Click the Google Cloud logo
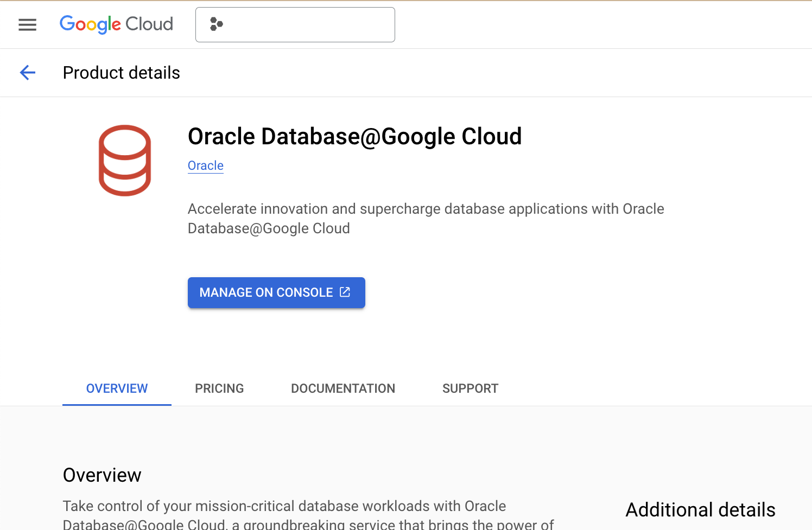The height and width of the screenshot is (530, 812). click(116, 24)
